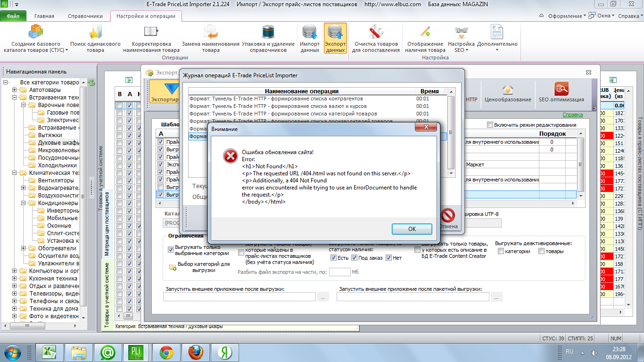This screenshot has width=644, height=362.
Task: Toggle 'Включить режим редактирования' checkbox
Action: click(x=490, y=125)
